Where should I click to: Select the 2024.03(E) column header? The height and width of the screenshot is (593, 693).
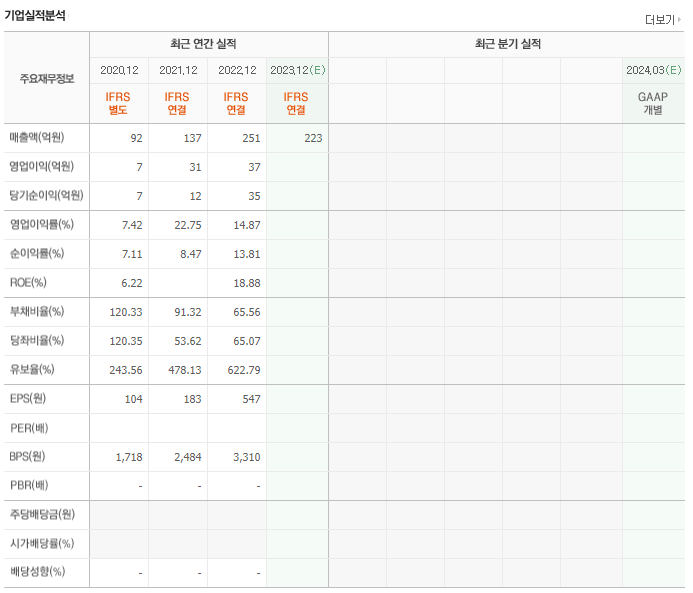653,70
